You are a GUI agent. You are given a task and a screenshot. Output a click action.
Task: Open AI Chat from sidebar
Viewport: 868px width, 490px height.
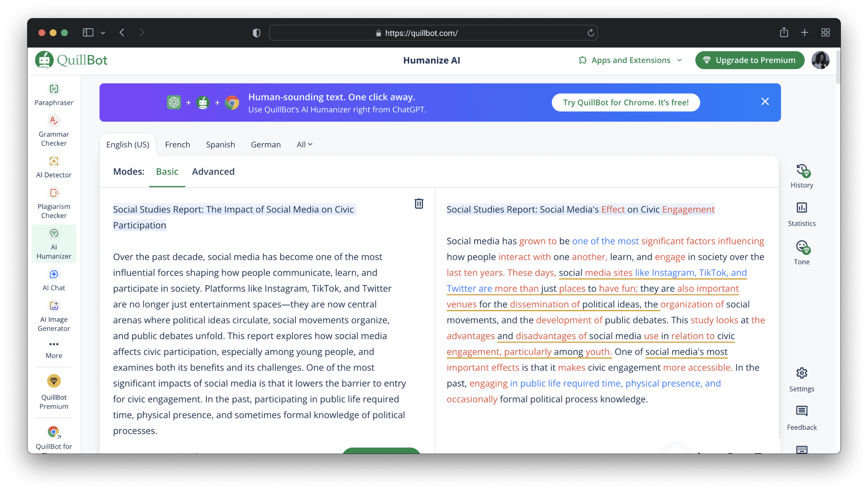[x=54, y=280]
